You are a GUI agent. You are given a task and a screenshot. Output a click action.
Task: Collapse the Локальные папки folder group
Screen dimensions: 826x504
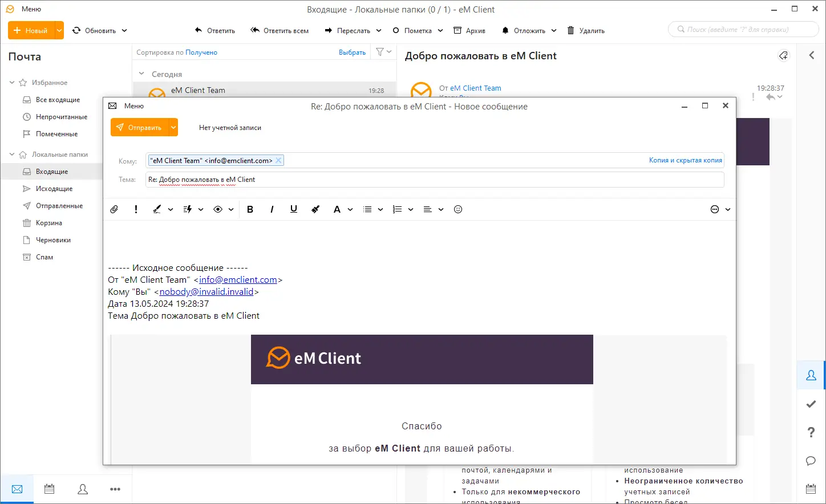click(x=12, y=155)
